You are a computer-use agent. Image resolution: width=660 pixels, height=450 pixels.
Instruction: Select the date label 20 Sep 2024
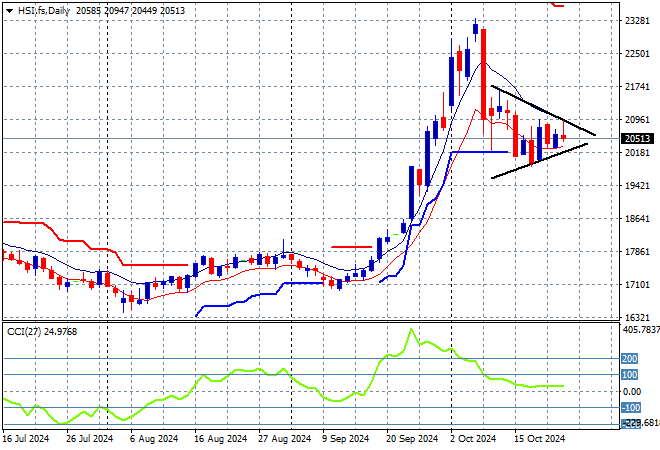coord(412,439)
